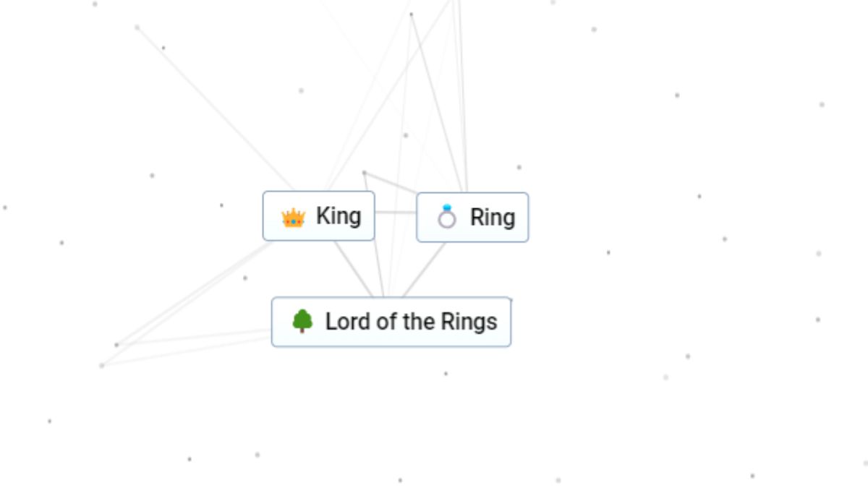Viewport: 868px width, 488px height.
Task: Select the King element card
Action: coord(318,216)
